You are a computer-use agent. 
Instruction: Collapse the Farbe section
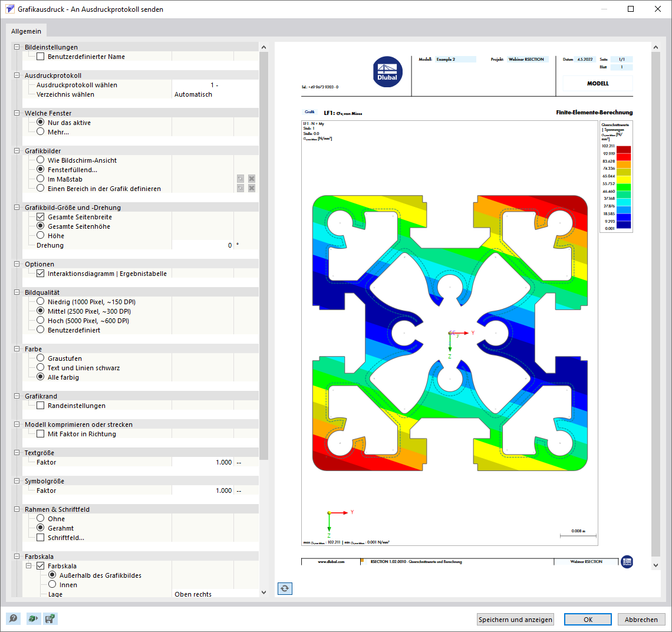(x=17, y=348)
